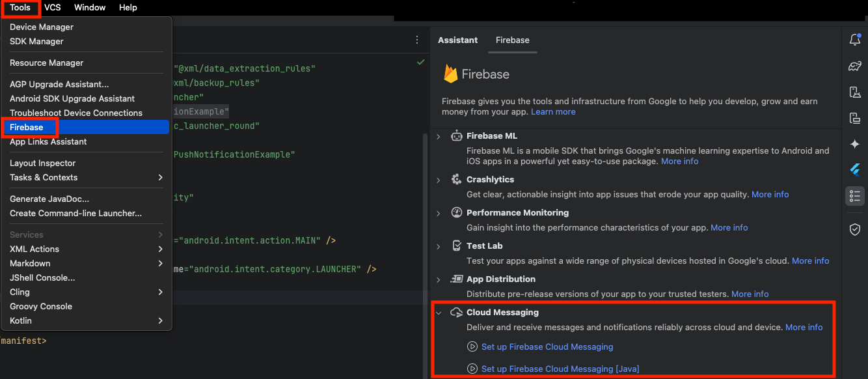Click the editor's three-dot options icon

tap(417, 40)
